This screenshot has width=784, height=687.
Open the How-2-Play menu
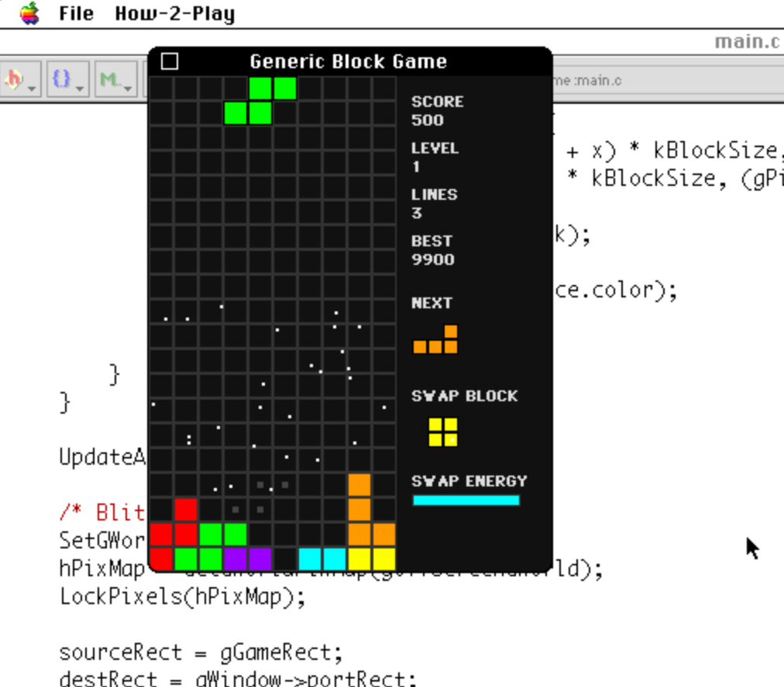[174, 13]
